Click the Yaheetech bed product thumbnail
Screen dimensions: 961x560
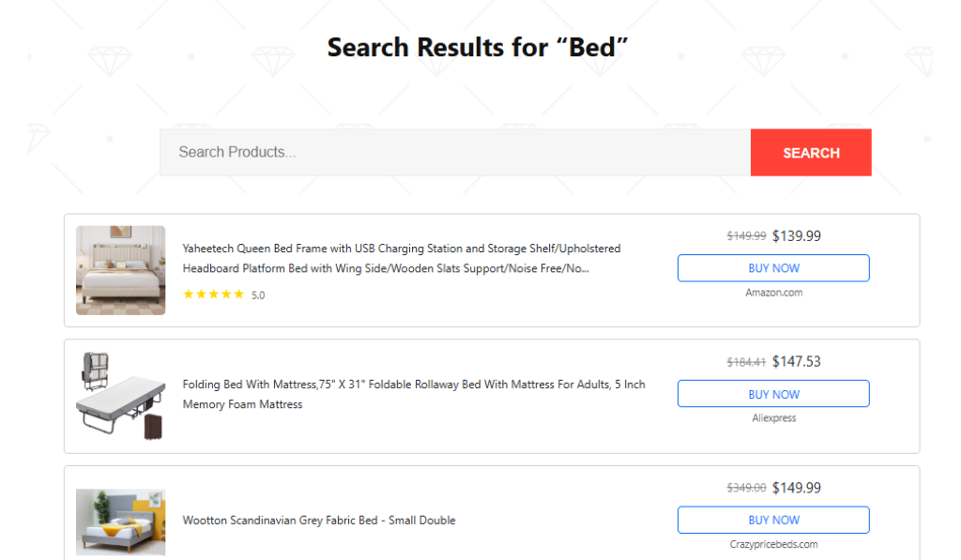click(x=120, y=270)
